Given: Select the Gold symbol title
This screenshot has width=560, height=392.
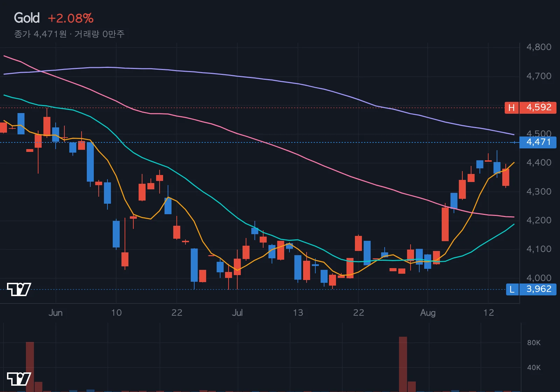Looking at the screenshot, I should pyautogui.click(x=27, y=18).
